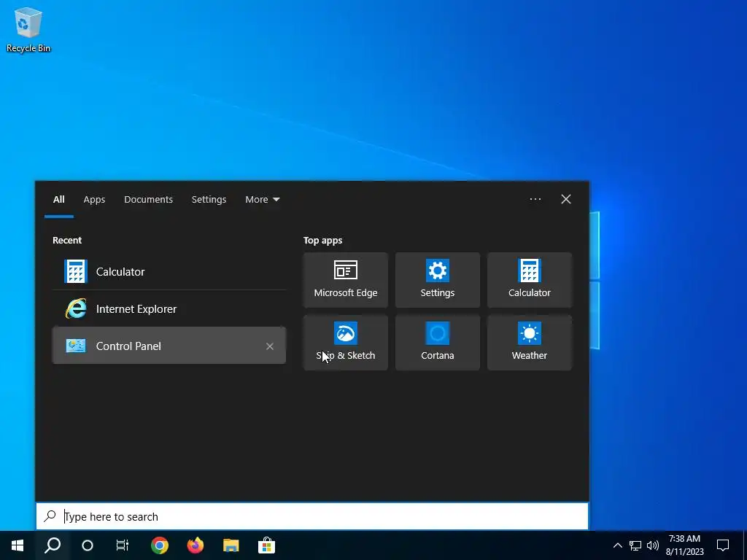
Task: Launch the Microsoft Edge top app tile
Action: point(345,280)
